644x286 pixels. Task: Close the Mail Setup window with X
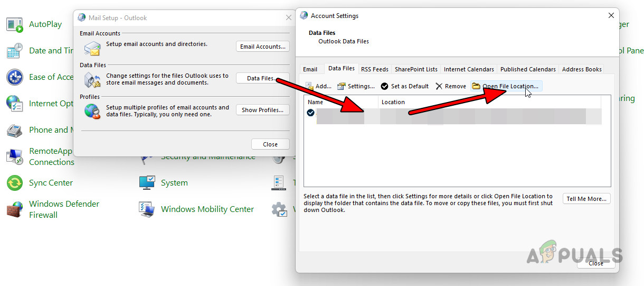[x=289, y=17]
